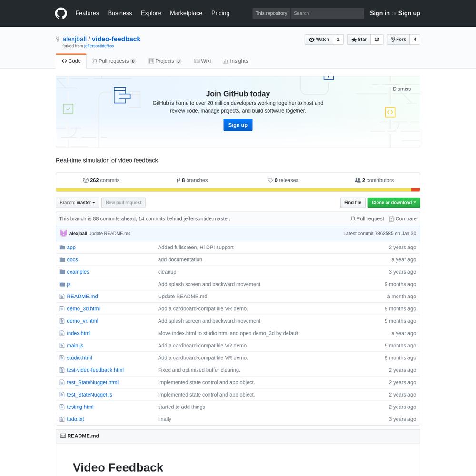Image resolution: width=476 pixels, height=476 pixels.
Task: Dismiss the Join GitHub today banner
Action: pyautogui.click(x=401, y=89)
